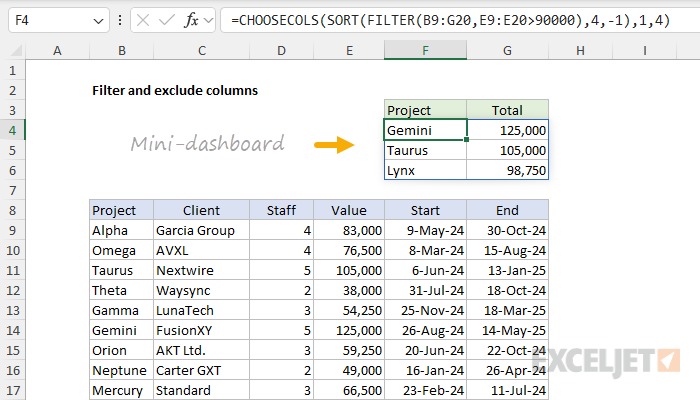
Task: Click the Select All corner triangle
Action: [x=16, y=50]
